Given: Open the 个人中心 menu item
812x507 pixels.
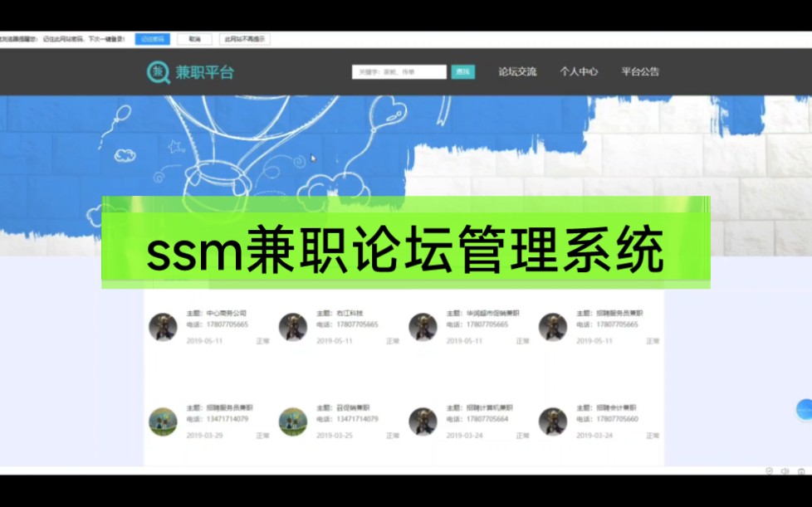Looking at the screenshot, I should (581, 72).
